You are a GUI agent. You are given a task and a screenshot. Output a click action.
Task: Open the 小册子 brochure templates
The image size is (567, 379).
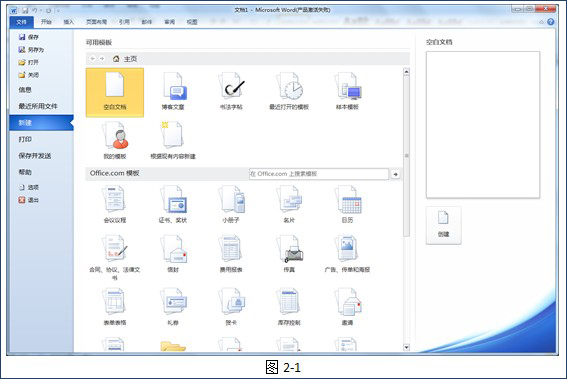point(231,204)
